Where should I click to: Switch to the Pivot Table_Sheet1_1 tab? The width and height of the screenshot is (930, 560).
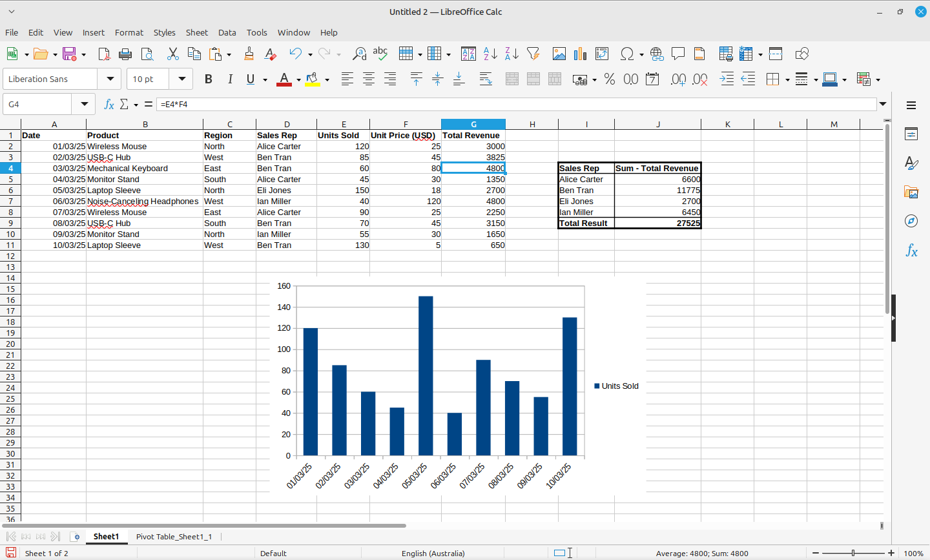click(x=174, y=536)
